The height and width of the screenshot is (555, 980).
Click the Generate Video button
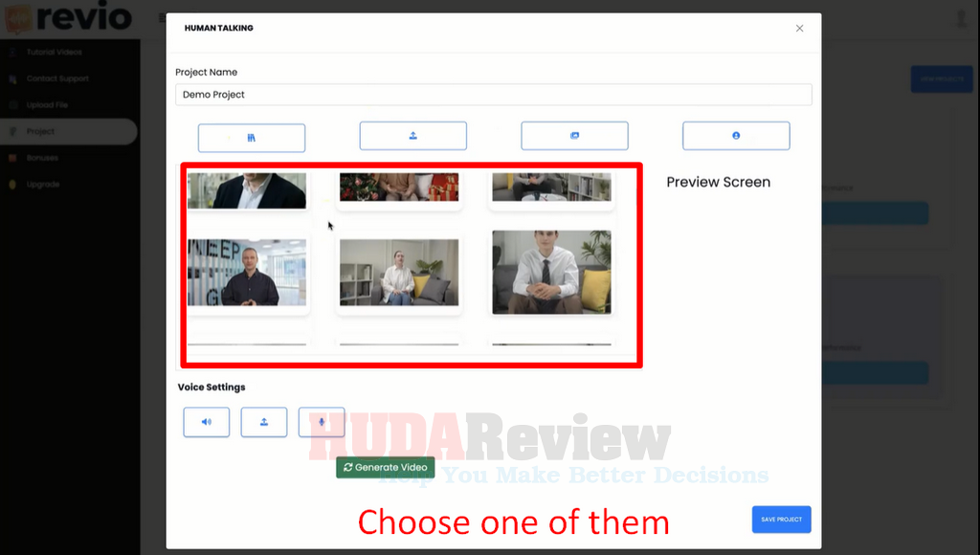pos(385,467)
